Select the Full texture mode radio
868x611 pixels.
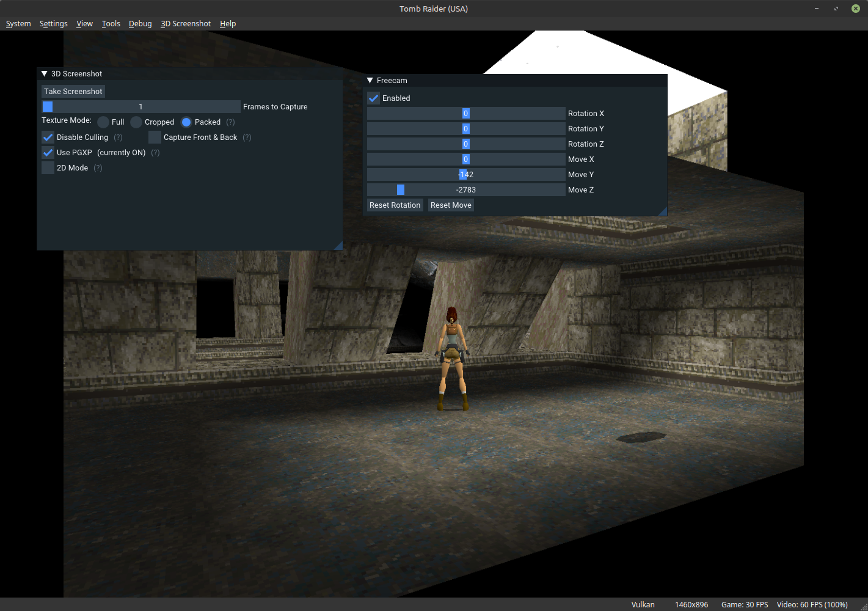103,122
